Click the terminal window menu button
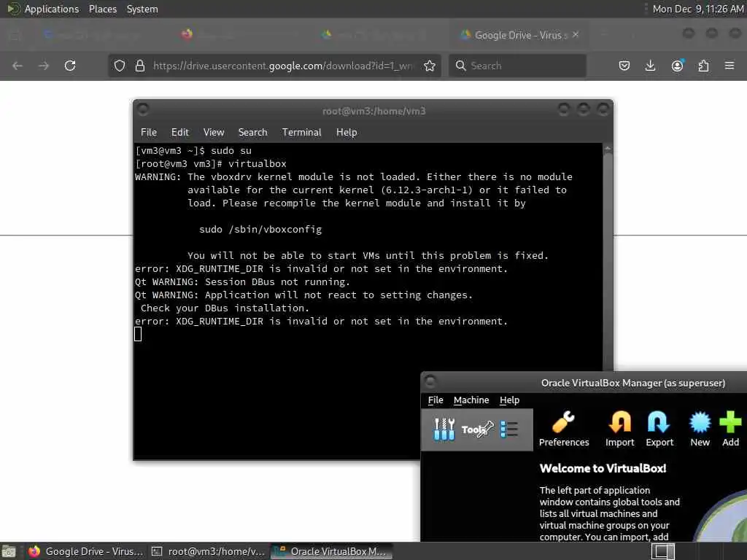This screenshot has width=747, height=560. (x=142, y=109)
